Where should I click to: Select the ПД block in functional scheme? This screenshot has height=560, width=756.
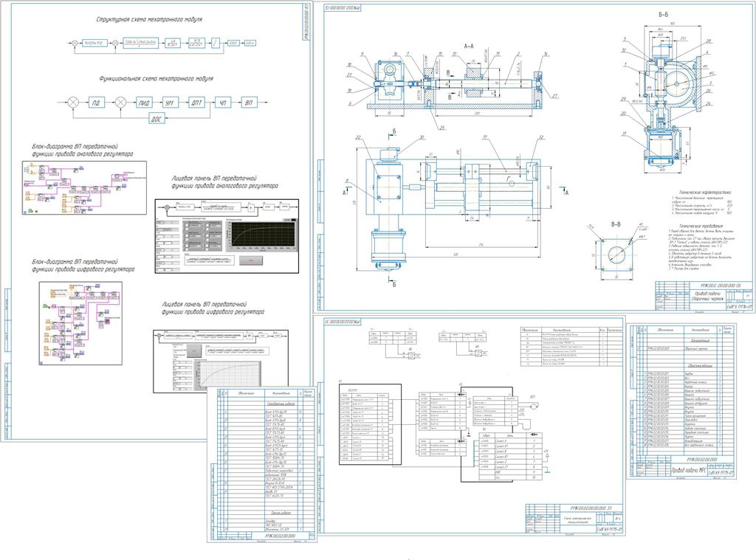(x=96, y=103)
